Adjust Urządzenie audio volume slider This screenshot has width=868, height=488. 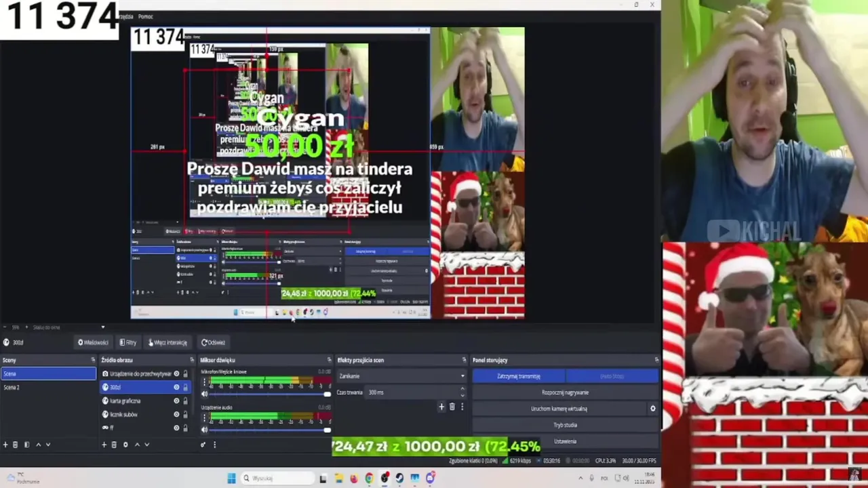tap(270, 430)
